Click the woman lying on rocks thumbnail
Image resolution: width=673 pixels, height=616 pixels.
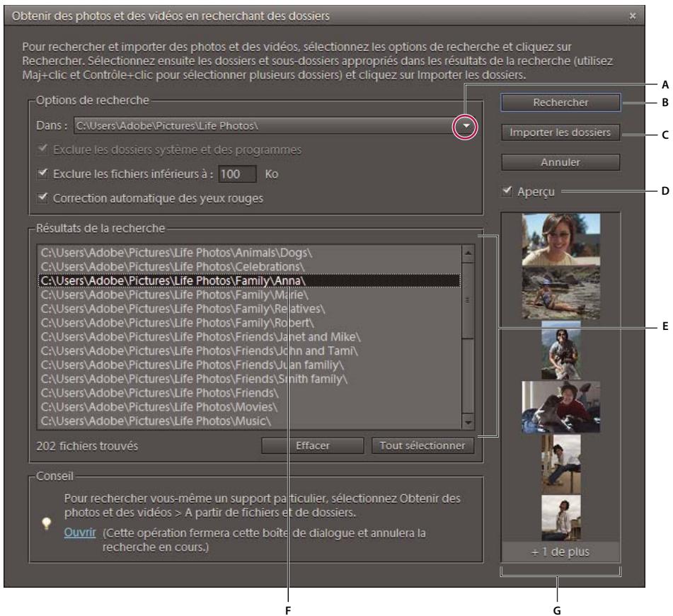coord(561,292)
